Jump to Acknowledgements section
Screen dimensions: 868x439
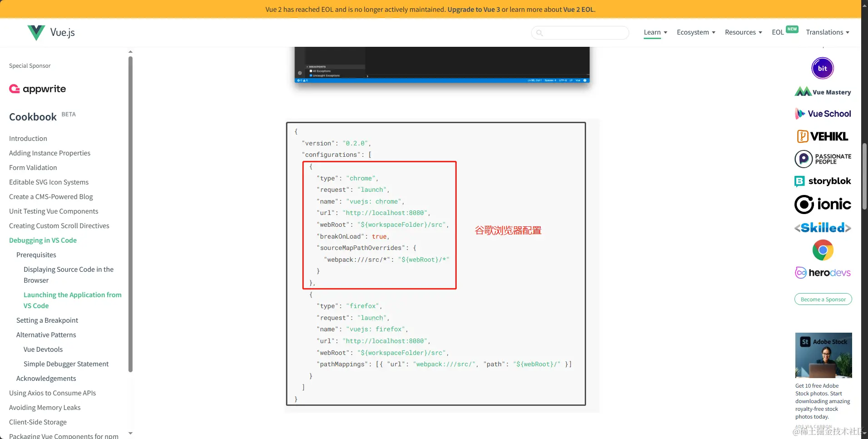tap(46, 379)
